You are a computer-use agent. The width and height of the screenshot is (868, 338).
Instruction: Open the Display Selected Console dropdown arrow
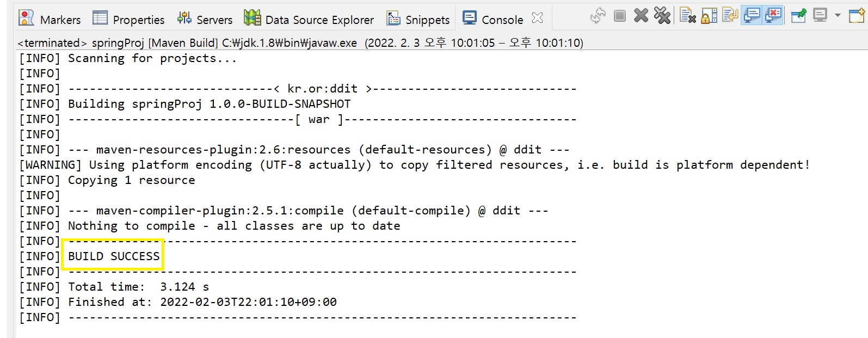838,16
